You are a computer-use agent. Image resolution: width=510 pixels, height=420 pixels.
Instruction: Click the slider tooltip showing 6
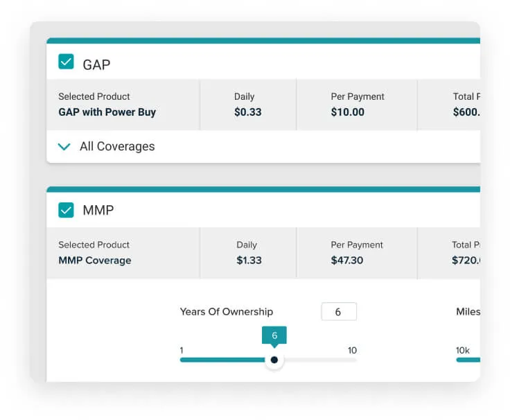[x=274, y=335]
